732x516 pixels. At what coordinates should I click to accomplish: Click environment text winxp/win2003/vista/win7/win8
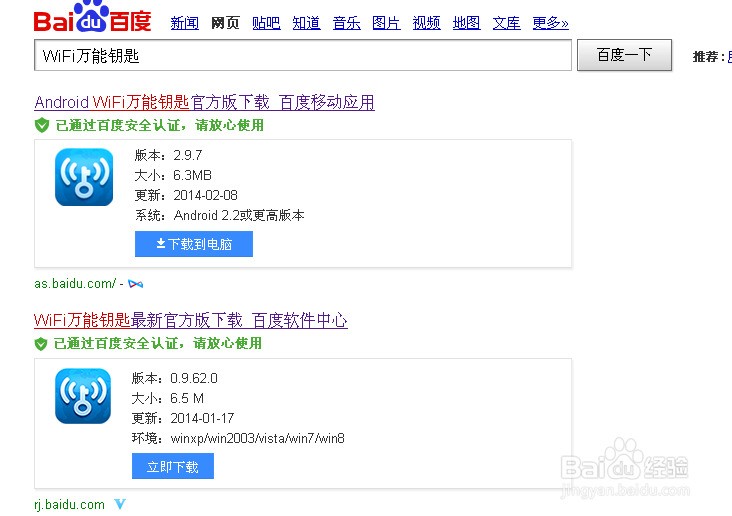[x=258, y=438]
